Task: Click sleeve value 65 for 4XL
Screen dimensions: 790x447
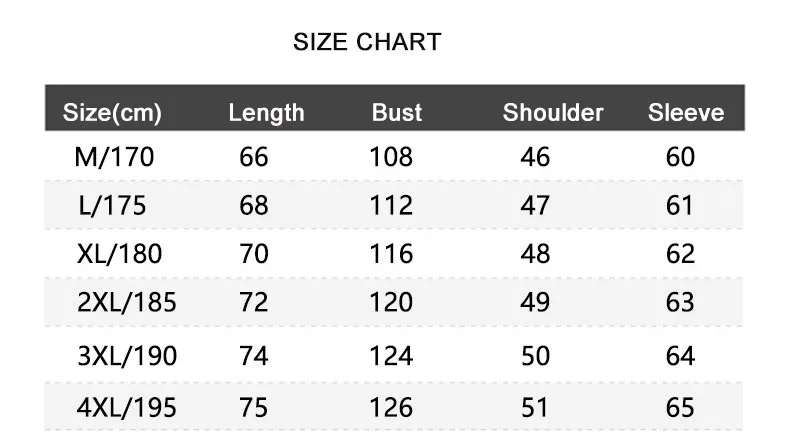Action: coord(680,407)
